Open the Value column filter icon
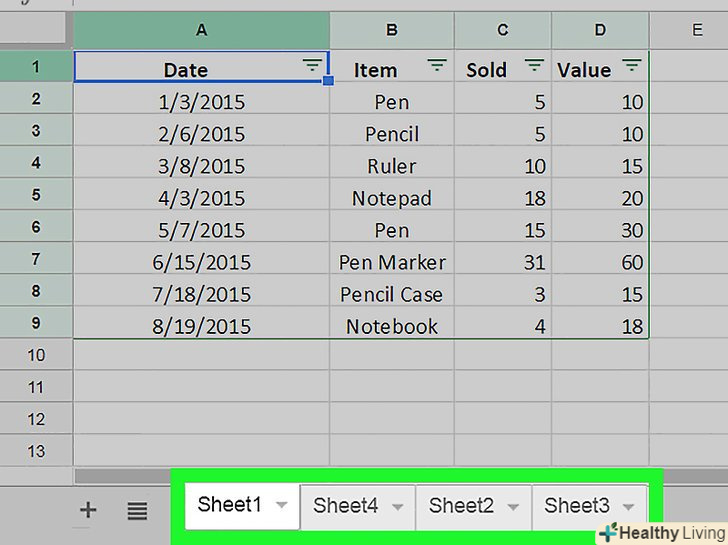 click(x=631, y=66)
